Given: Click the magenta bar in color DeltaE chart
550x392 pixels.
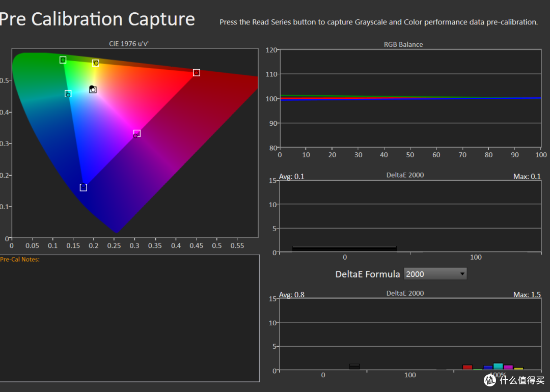Looking at the screenshot, I should (508, 367).
